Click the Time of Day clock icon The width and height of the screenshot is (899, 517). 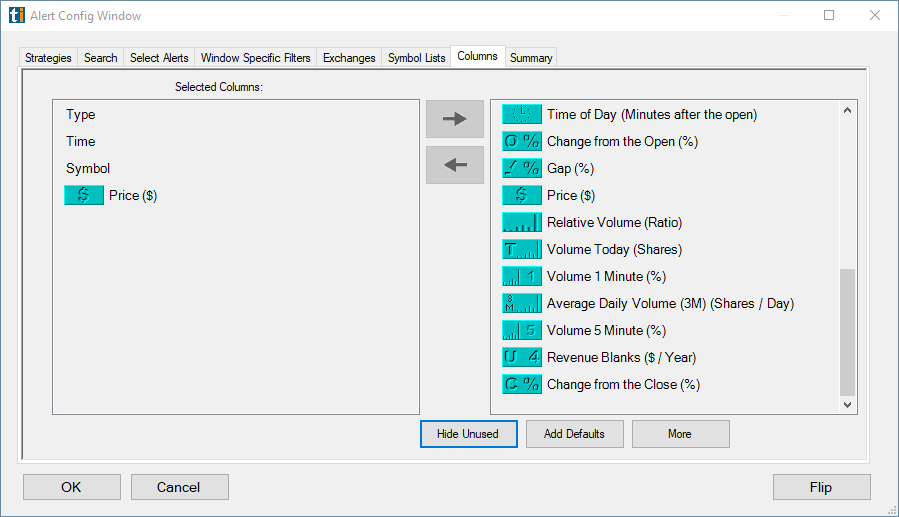[x=522, y=114]
